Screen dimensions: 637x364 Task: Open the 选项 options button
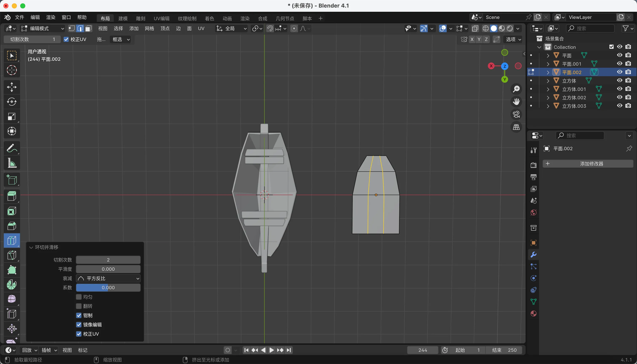[513, 40]
